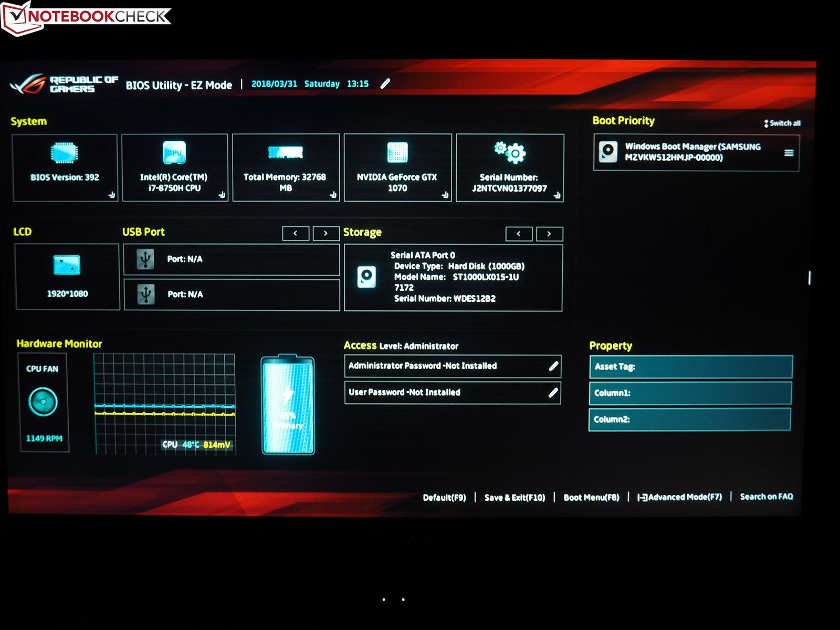Show next storage device

pyautogui.click(x=549, y=234)
